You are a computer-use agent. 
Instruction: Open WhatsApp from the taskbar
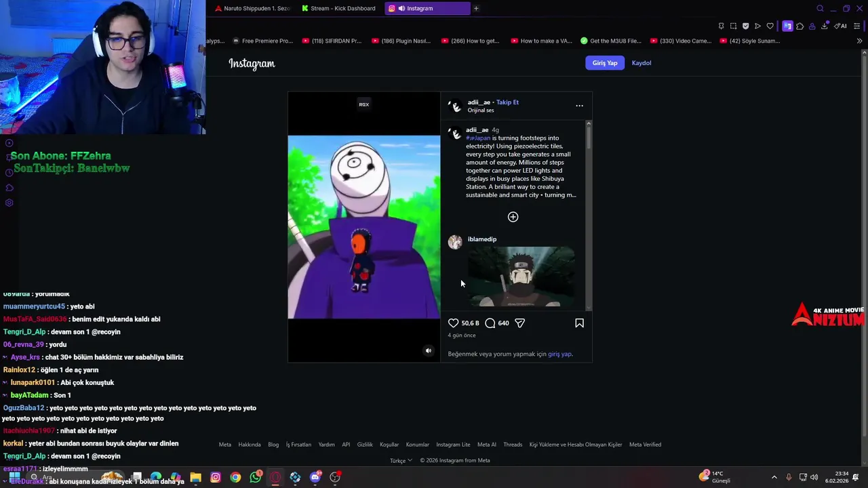tap(256, 477)
